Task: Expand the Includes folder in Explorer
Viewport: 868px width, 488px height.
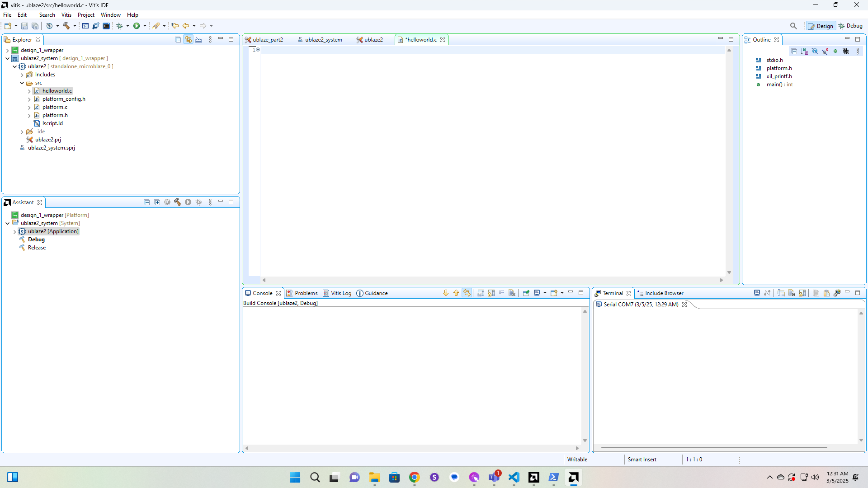Action: (22, 75)
